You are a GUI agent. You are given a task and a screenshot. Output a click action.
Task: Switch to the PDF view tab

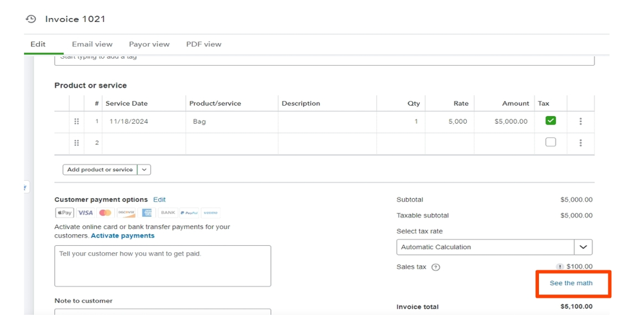tap(204, 45)
